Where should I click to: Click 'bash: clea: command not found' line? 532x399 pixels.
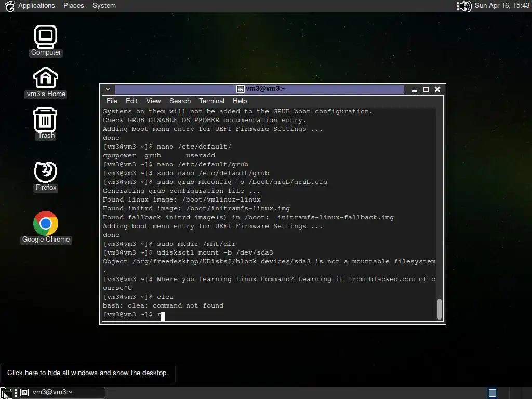[x=163, y=305]
